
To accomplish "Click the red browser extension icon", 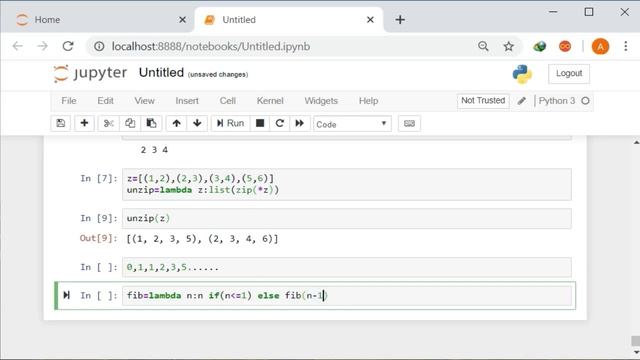I will pyautogui.click(x=565, y=47).
